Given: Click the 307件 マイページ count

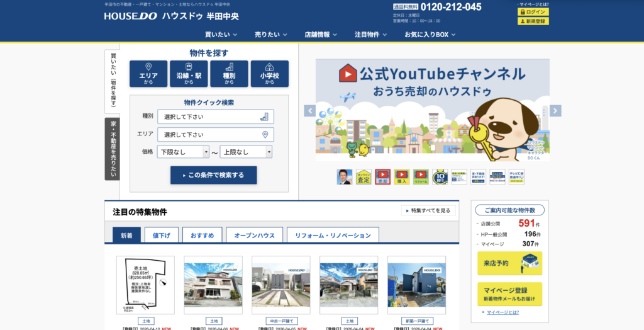Looking at the screenshot, I should coord(531,244).
